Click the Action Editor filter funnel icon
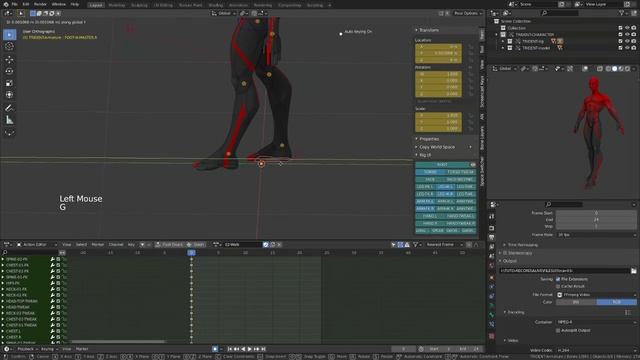Image resolution: width=640 pixels, height=360 pixels. (x=416, y=244)
